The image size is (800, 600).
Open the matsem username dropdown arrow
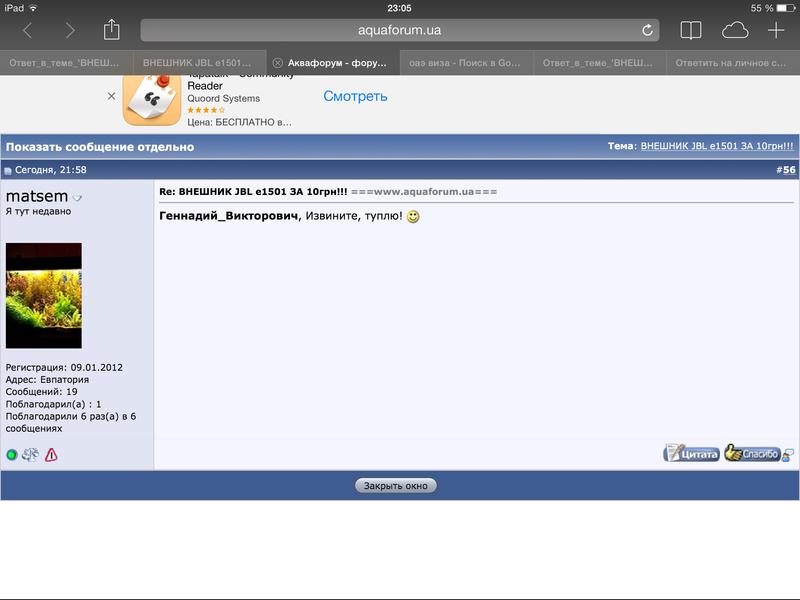(77, 198)
